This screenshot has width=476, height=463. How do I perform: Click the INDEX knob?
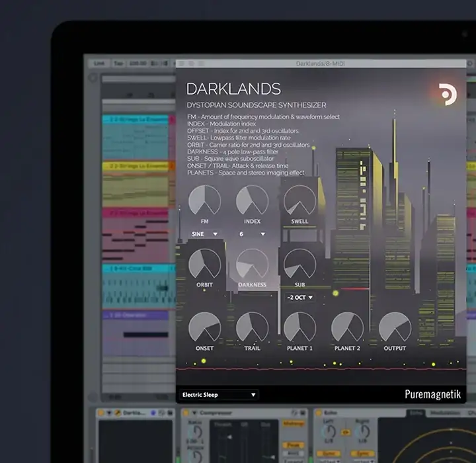252,200
